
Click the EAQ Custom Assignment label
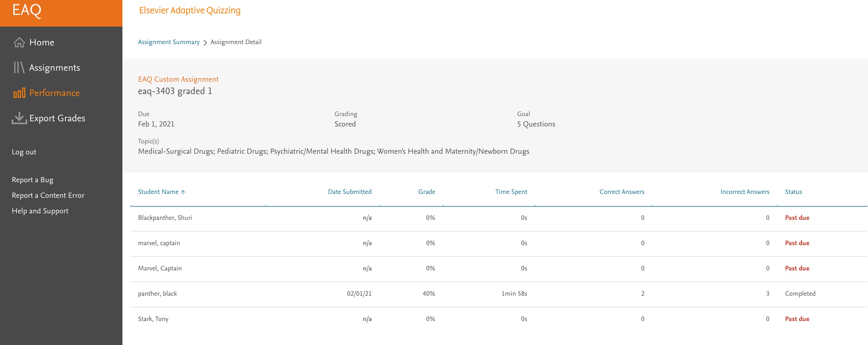178,79
